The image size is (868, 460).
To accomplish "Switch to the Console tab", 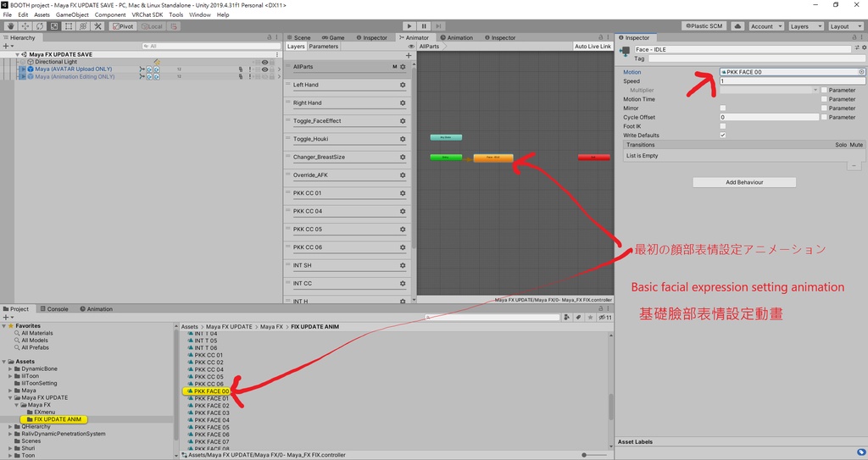I will pyautogui.click(x=53, y=309).
